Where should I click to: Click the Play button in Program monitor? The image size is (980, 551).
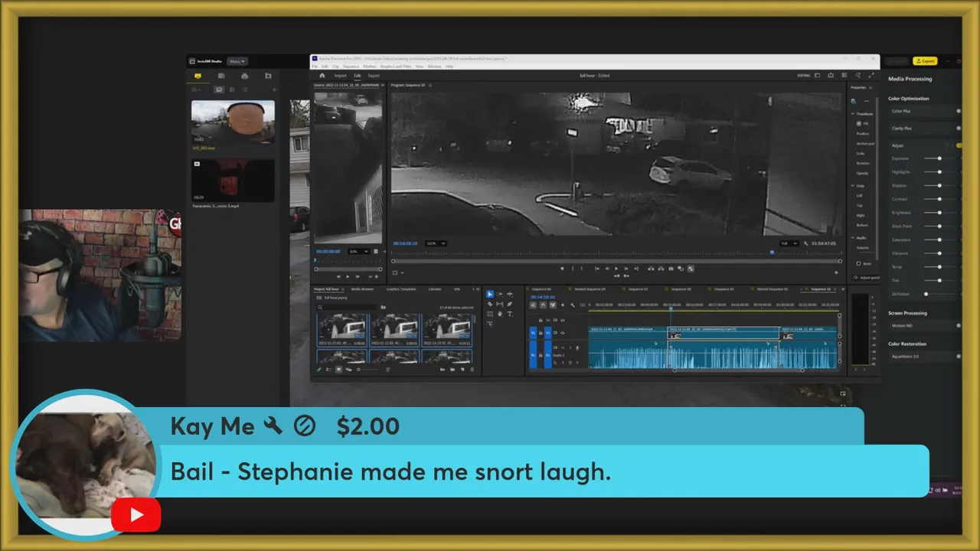(x=616, y=269)
